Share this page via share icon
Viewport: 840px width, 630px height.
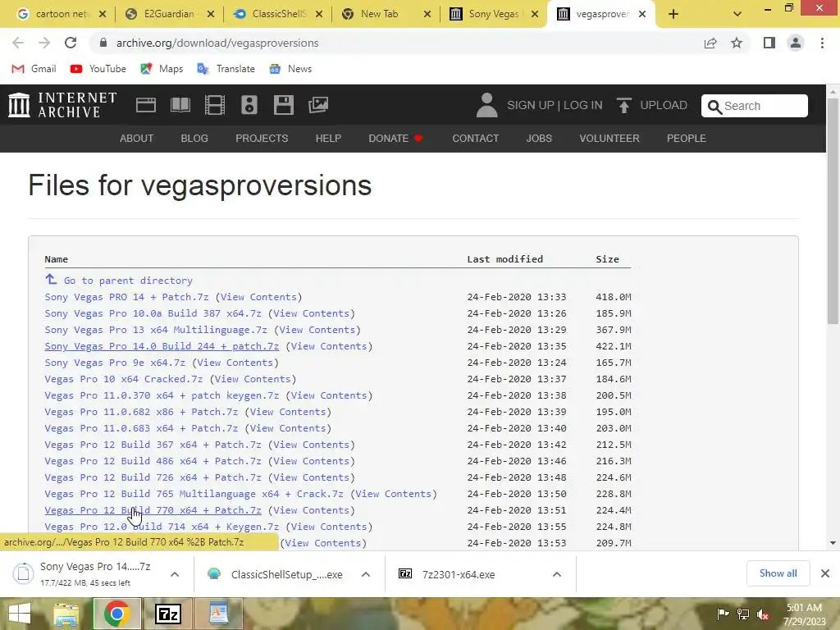(710, 43)
